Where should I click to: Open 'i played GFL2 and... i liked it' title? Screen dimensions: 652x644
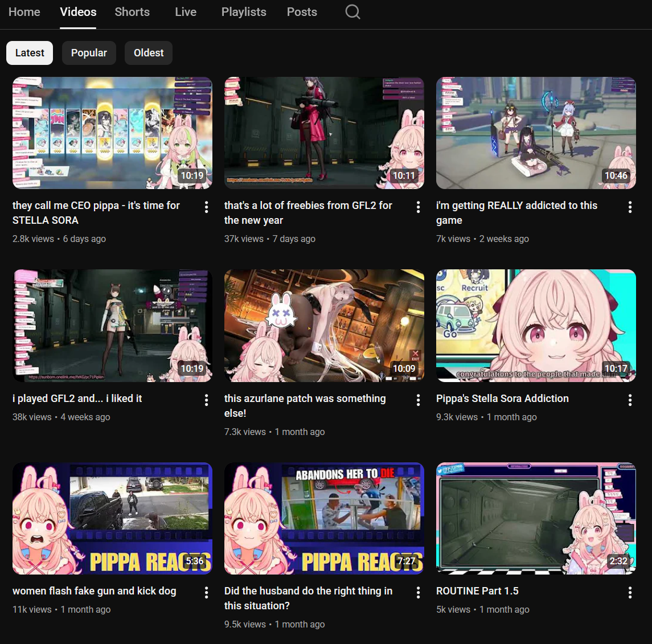tap(77, 398)
